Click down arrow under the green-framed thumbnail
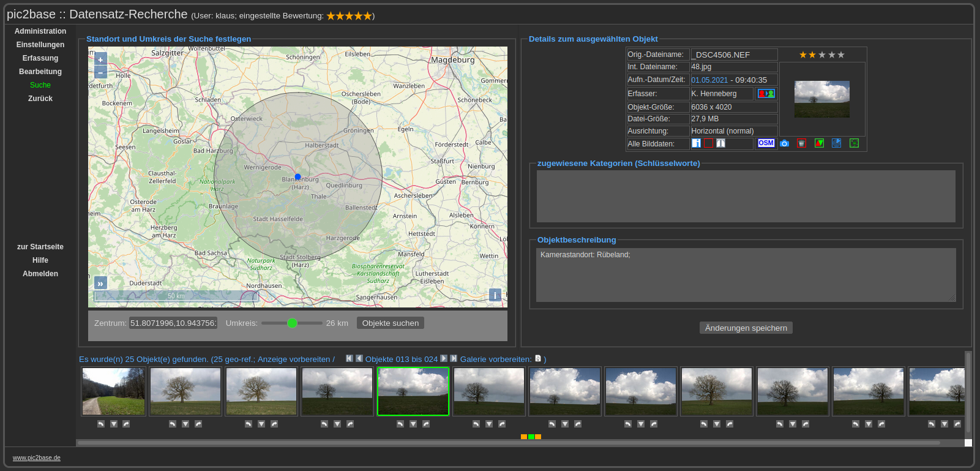 click(x=413, y=424)
